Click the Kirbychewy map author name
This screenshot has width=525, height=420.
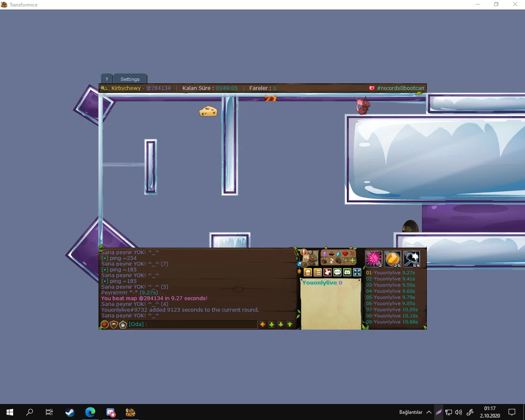[126, 88]
